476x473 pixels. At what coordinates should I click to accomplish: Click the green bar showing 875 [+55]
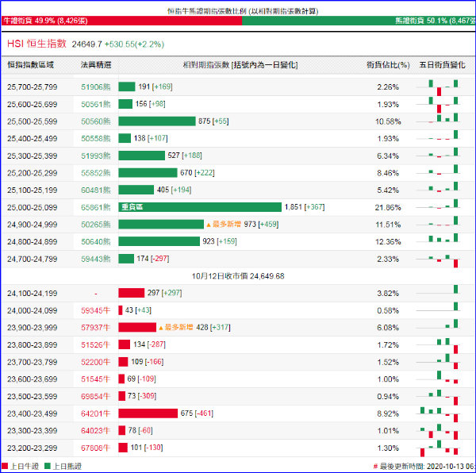(157, 121)
